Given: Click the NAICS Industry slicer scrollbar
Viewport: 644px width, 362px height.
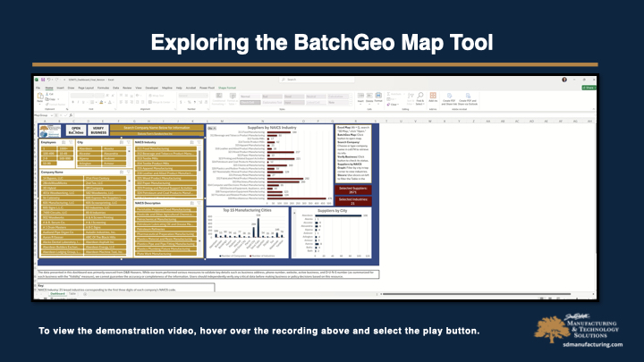Looking at the screenshot, I should click(x=200, y=161).
